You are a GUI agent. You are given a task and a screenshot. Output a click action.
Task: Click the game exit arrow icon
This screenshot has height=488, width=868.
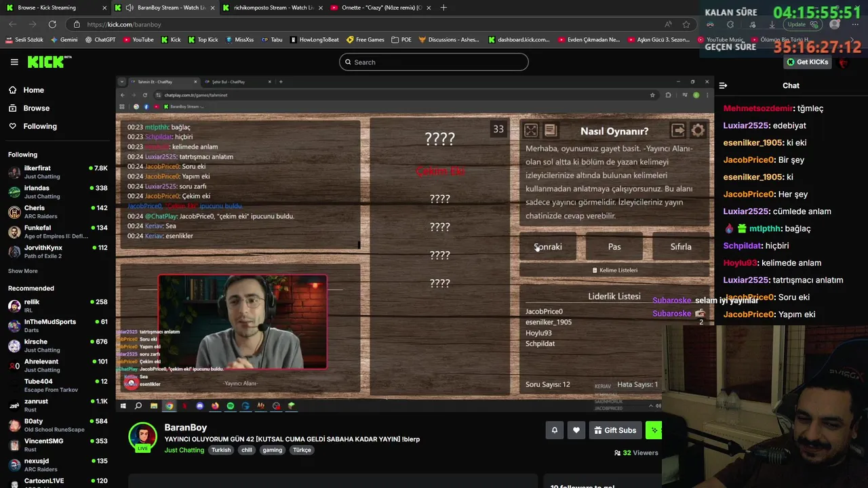pos(677,130)
